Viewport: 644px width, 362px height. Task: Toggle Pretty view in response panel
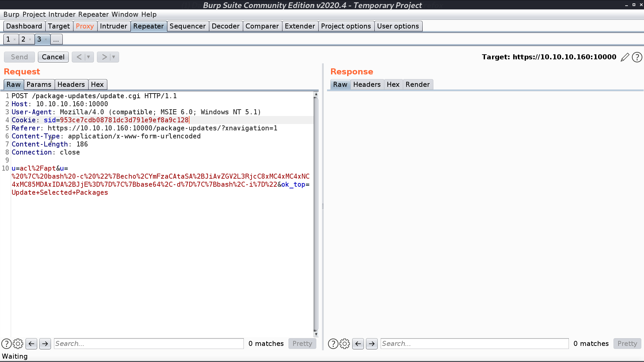[627, 344]
